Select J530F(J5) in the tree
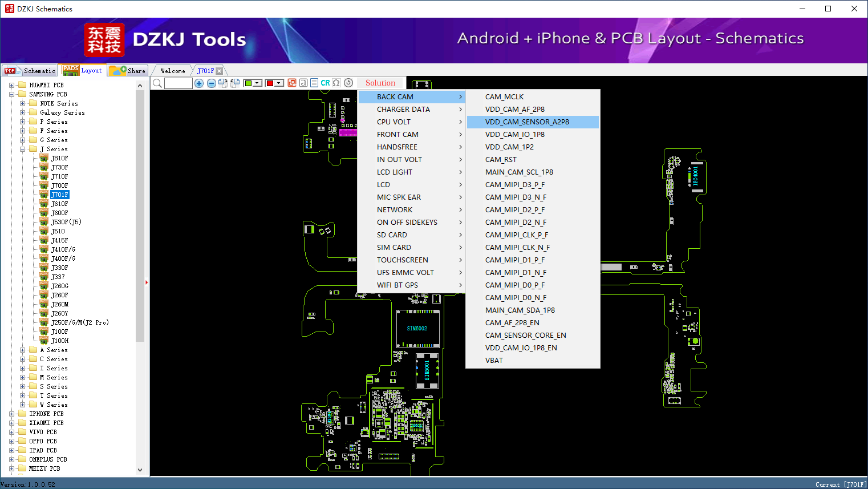The width and height of the screenshot is (868, 489). (66, 222)
